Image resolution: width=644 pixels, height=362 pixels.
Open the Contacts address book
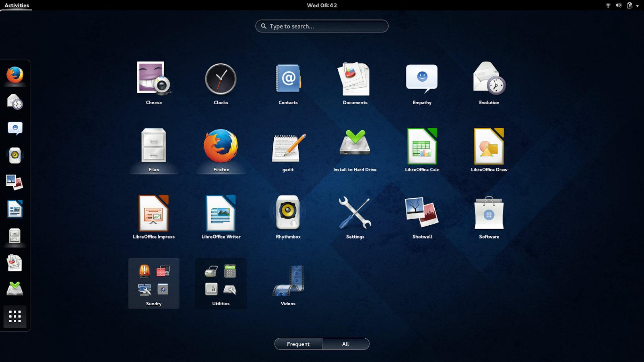287,79
